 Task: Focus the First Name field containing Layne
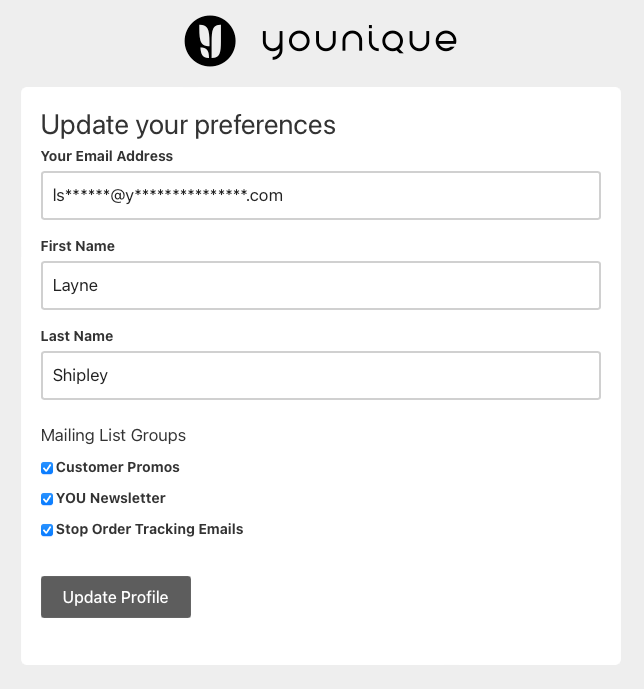coord(320,285)
